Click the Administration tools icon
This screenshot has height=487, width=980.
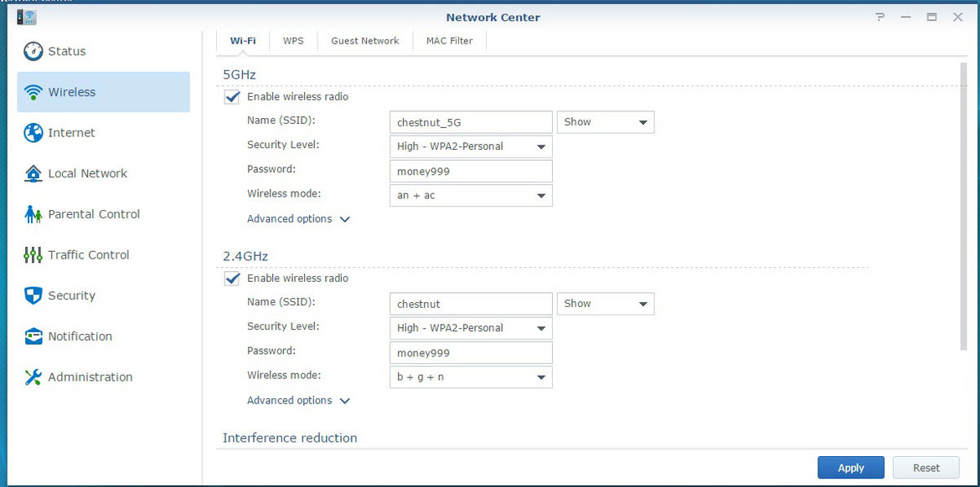(33, 377)
